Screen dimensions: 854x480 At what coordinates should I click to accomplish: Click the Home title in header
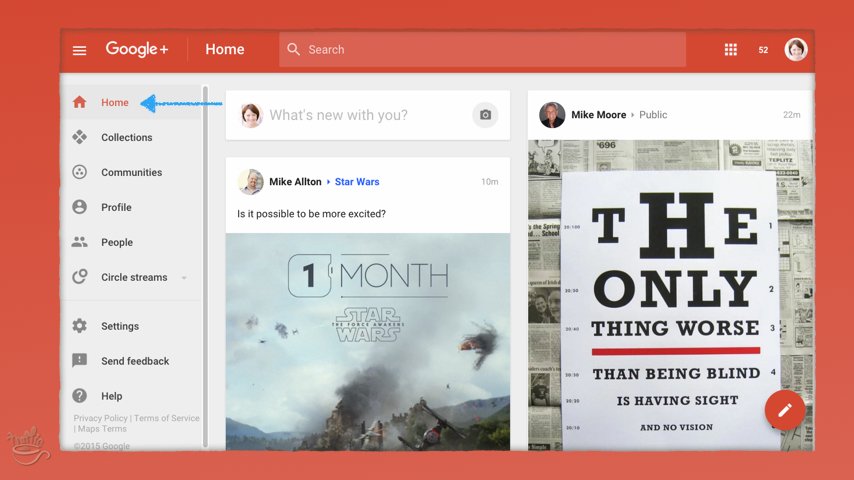tap(224, 50)
